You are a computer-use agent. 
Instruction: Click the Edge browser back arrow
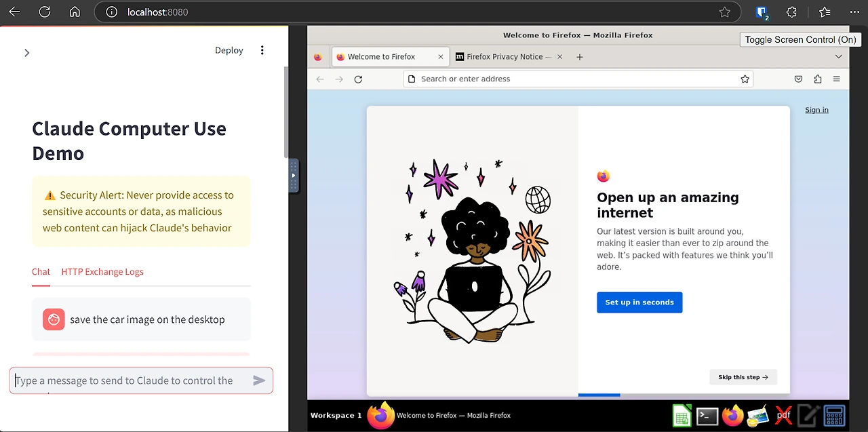coord(14,12)
